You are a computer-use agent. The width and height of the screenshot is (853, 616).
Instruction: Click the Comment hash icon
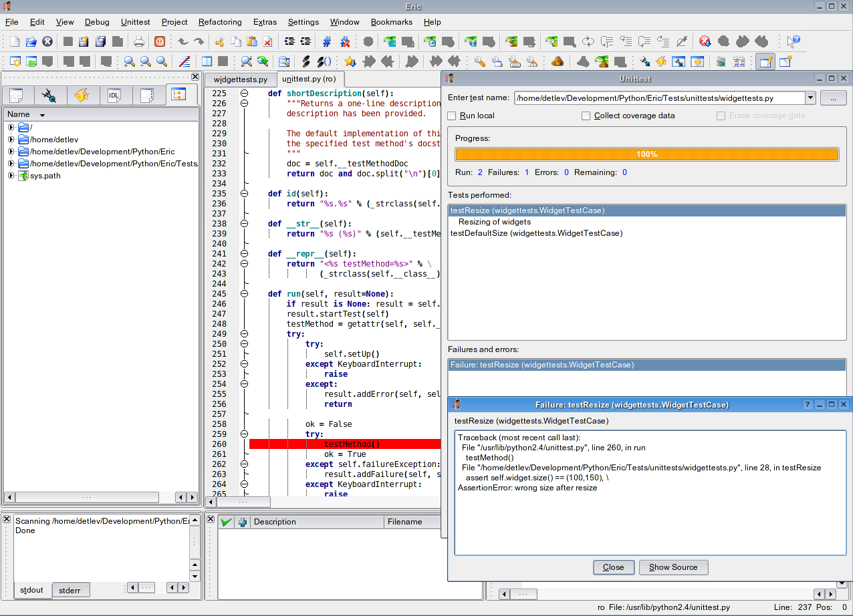point(327,41)
